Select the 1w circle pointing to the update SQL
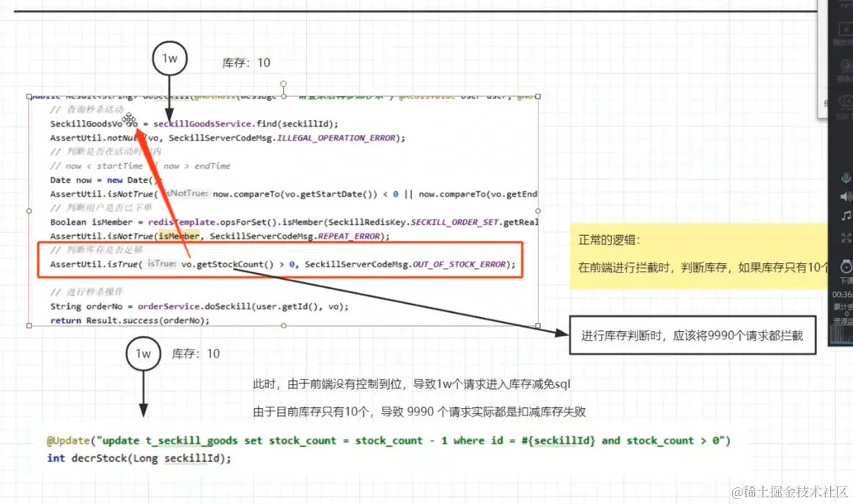Image resolution: width=853 pixels, height=504 pixels. (143, 354)
